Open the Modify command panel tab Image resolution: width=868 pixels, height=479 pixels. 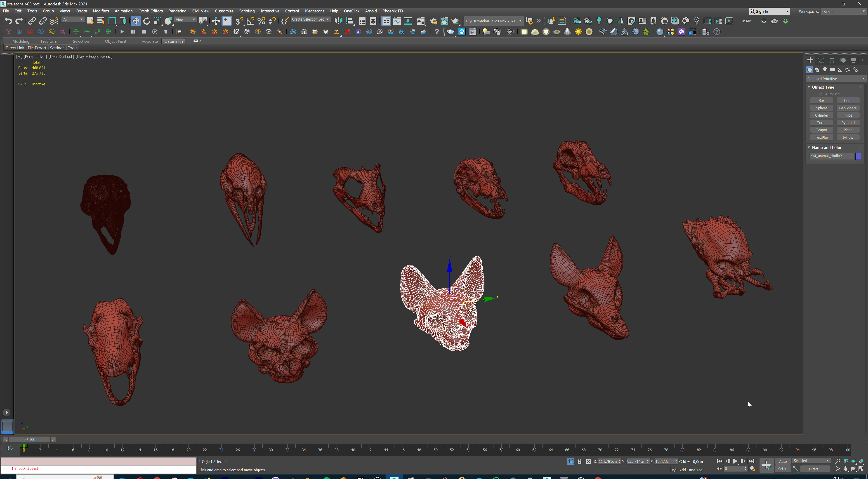point(821,60)
